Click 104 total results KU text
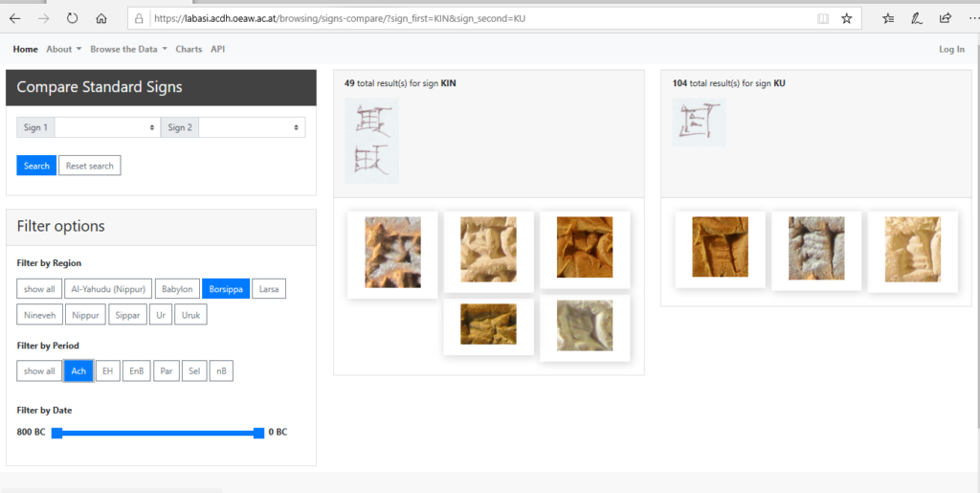Screen dimensions: 980x493 pyautogui.click(x=728, y=83)
